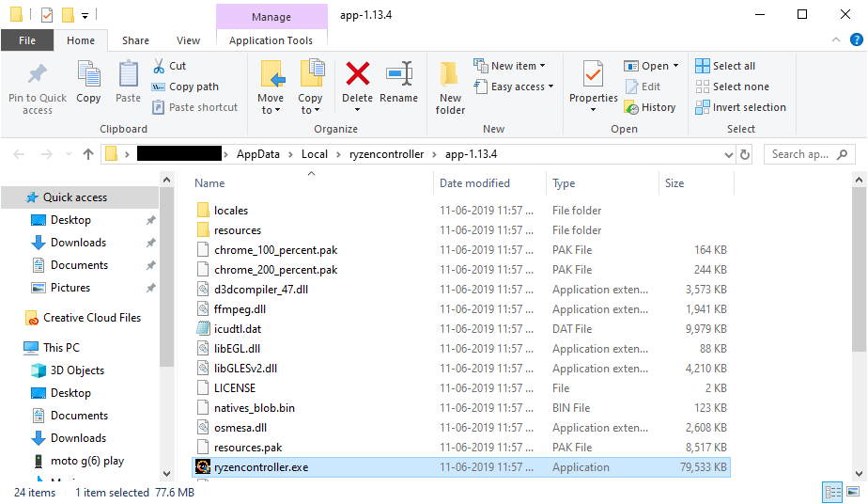This screenshot has width=868, height=504.
Task: Switch to the View tab
Action: tap(188, 40)
